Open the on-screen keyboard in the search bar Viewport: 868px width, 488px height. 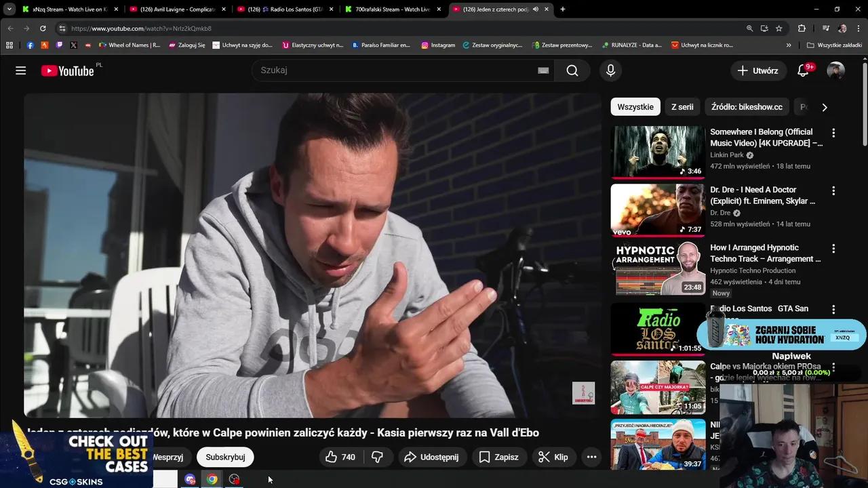pyautogui.click(x=542, y=70)
